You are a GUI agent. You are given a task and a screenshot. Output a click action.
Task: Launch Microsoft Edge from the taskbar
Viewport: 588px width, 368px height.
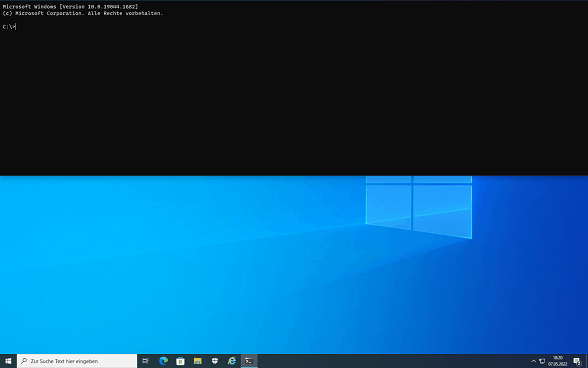pyautogui.click(x=164, y=361)
